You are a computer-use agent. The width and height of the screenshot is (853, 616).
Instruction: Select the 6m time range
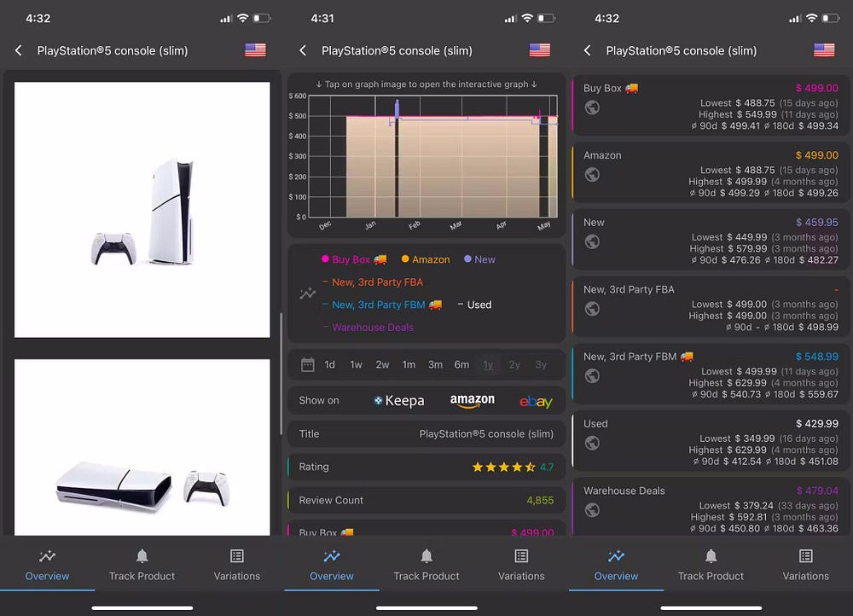tap(461, 364)
